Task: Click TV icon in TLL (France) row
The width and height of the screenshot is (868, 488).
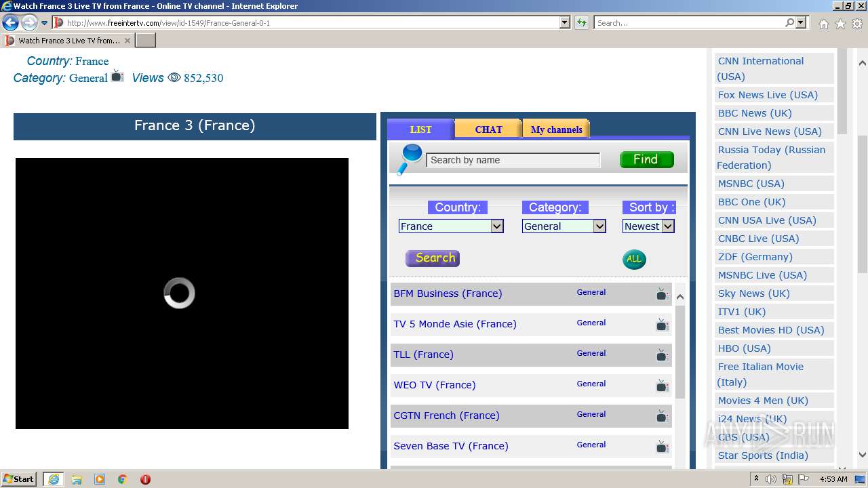Action: tap(662, 354)
